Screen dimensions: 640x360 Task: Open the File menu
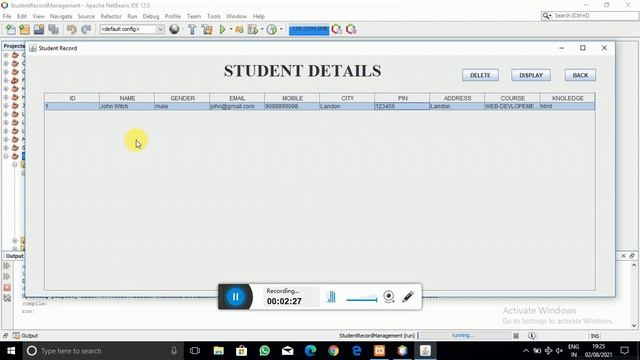click(7, 16)
